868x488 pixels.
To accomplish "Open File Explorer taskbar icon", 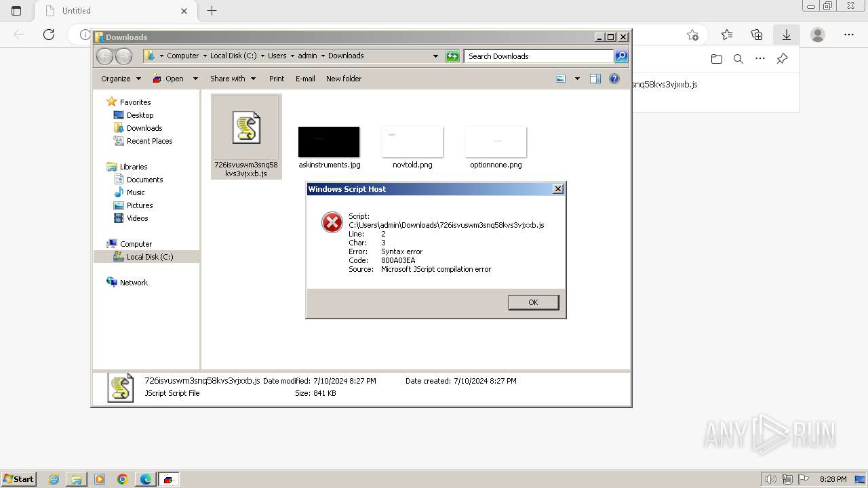I will point(77,479).
